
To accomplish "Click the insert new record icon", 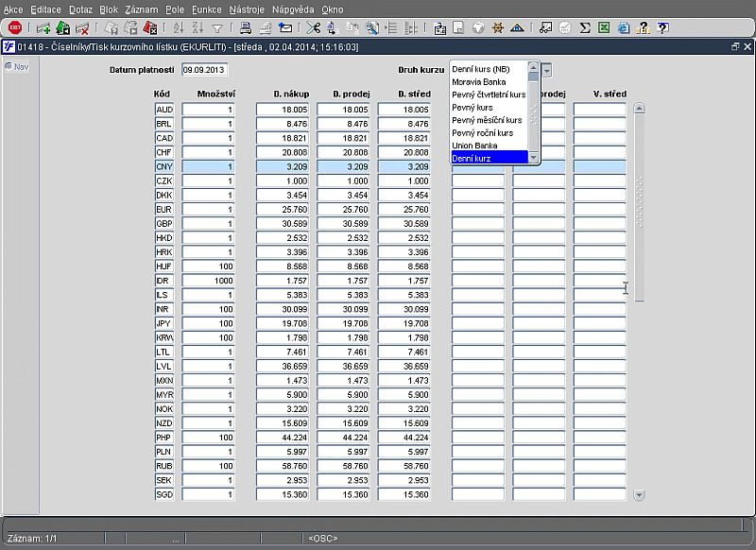I will [43, 28].
